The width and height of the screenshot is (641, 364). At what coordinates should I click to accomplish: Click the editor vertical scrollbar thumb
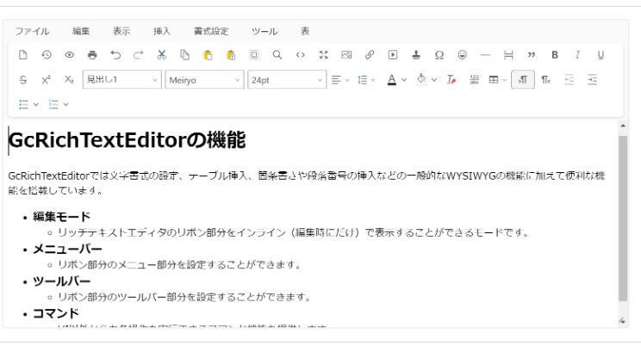tap(623, 219)
